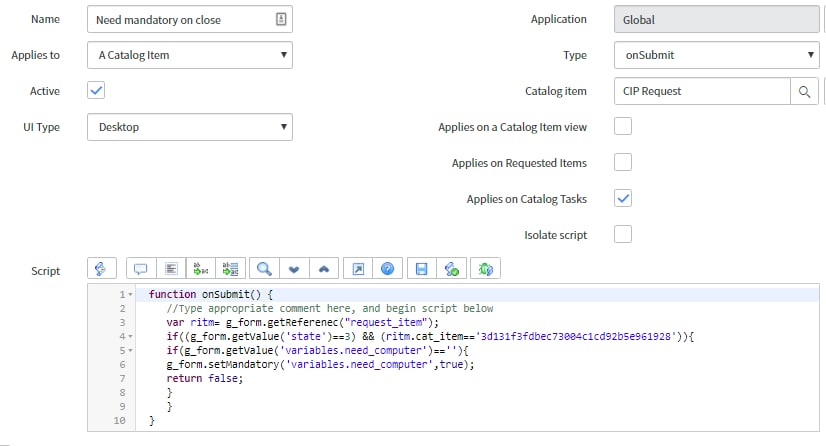Click the find next down arrow
Image resolution: width=826 pixels, height=446 pixels.
tap(294, 269)
